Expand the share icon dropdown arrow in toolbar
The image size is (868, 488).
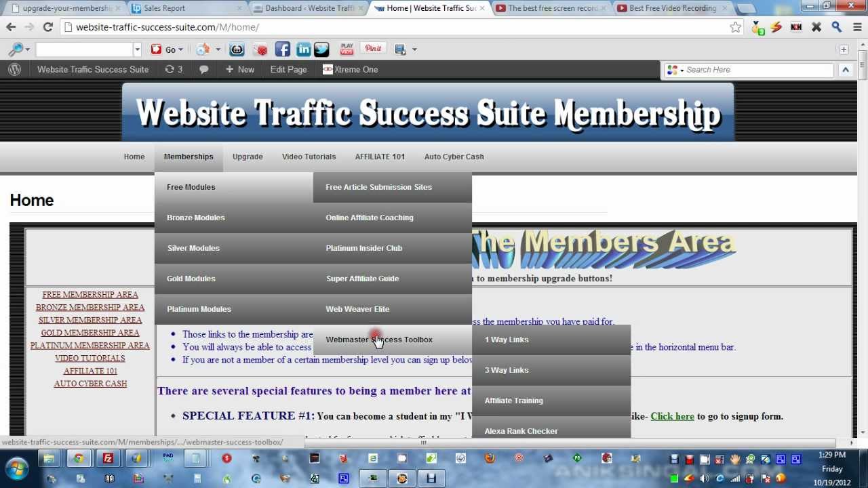tap(218, 49)
